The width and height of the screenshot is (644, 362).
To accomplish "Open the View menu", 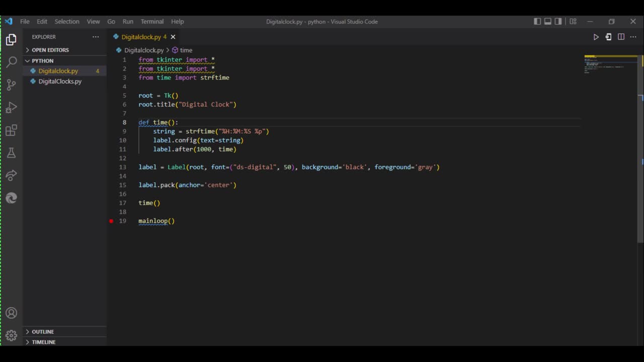I will point(93,21).
